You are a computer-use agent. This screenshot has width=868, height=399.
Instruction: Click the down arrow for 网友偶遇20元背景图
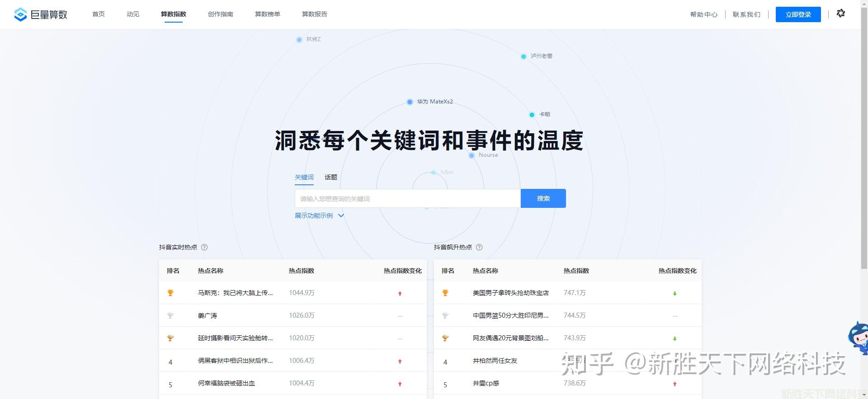pyautogui.click(x=675, y=338)
